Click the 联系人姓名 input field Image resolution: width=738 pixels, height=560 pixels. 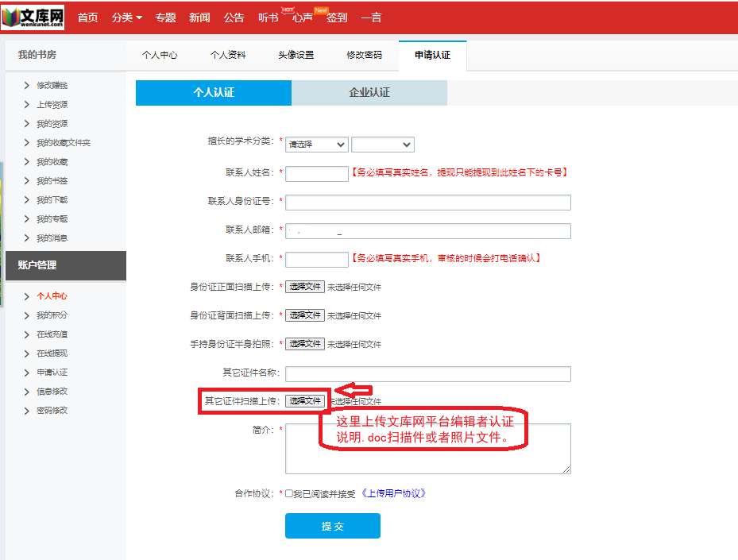point(317,174)
